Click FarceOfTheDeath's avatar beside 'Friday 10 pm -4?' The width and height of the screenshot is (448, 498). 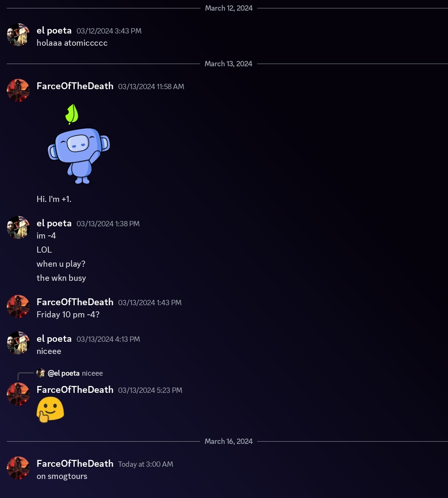[18, 306]
